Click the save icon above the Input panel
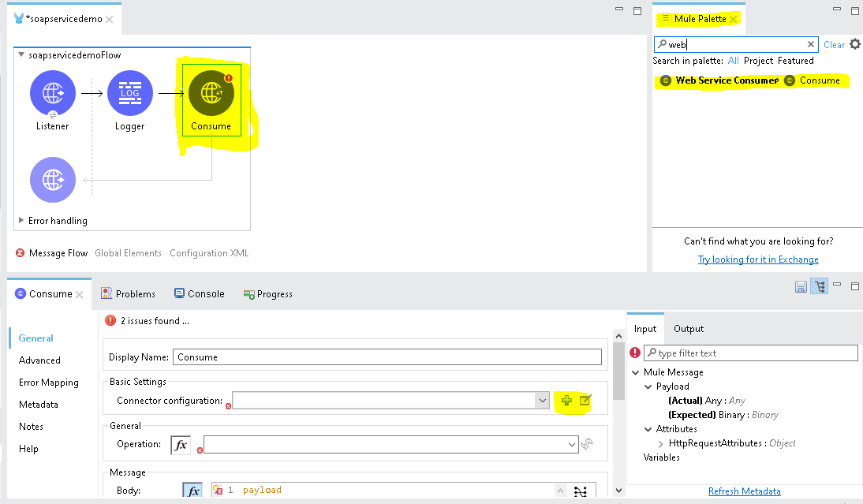The image size is (863, 504). point(801,286)
